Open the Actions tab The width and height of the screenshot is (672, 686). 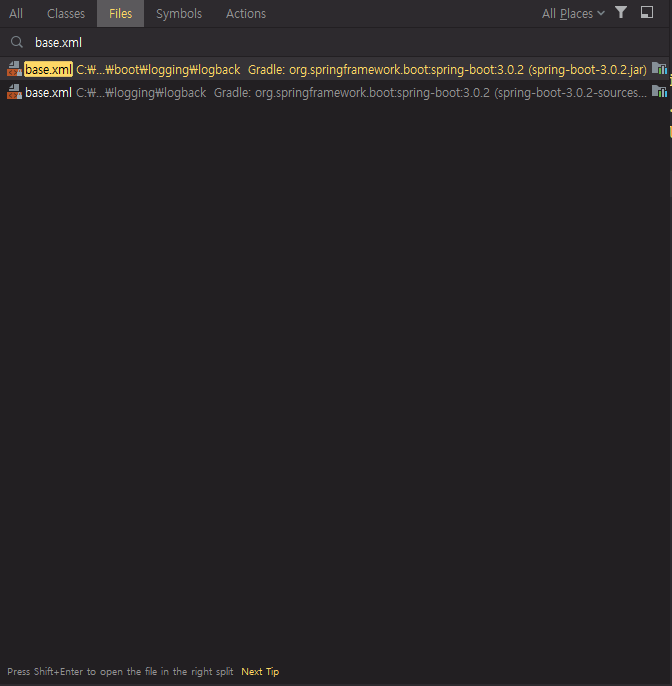[x=245, y=14]
